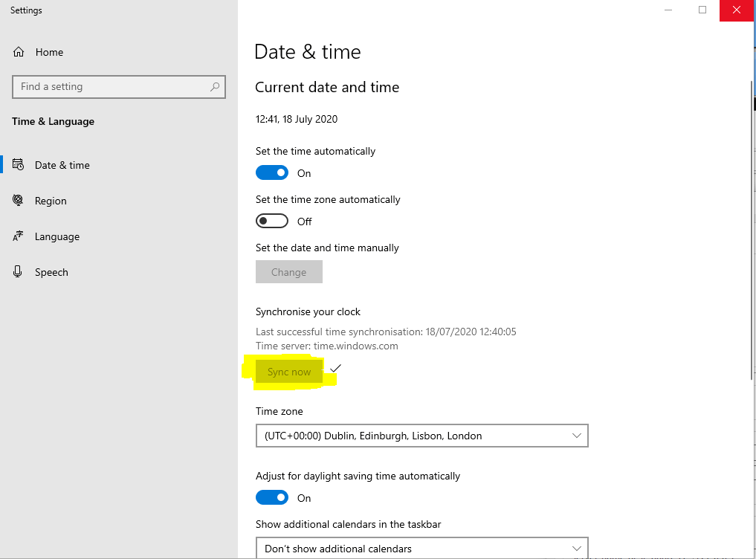Click the Speech microphone icon

(x=18, y=271)
